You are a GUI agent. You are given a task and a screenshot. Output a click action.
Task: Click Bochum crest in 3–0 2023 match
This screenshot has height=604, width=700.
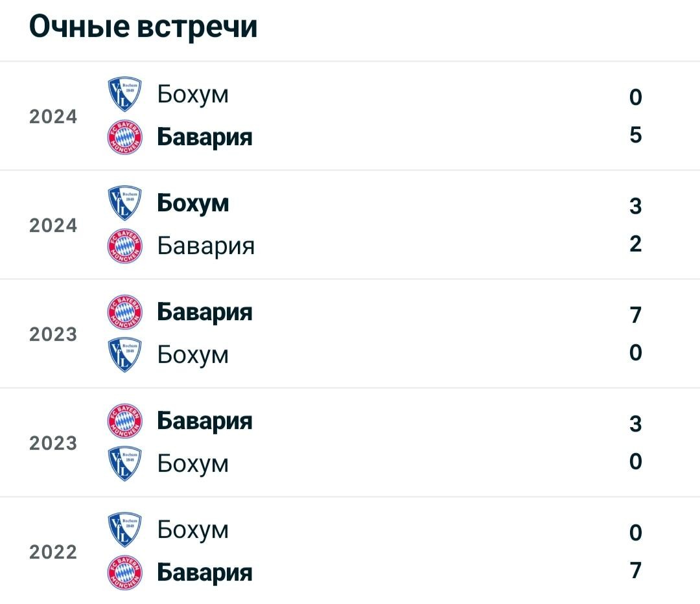(125, 464)
